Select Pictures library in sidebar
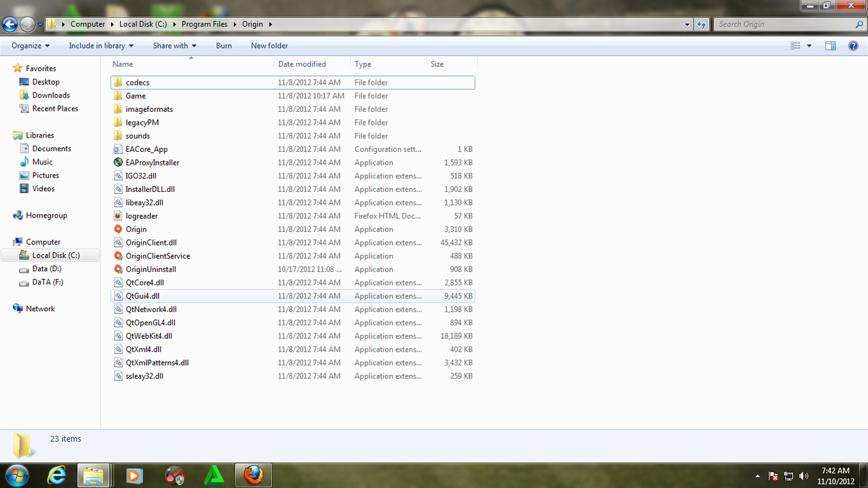 pos(45,176)
